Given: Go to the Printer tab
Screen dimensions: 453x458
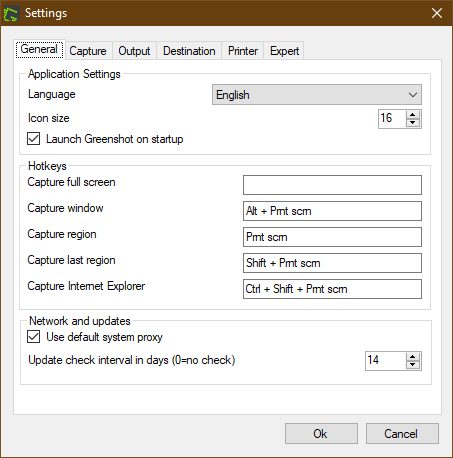Looking at the screenshot, I should click(x=243, y=51).
